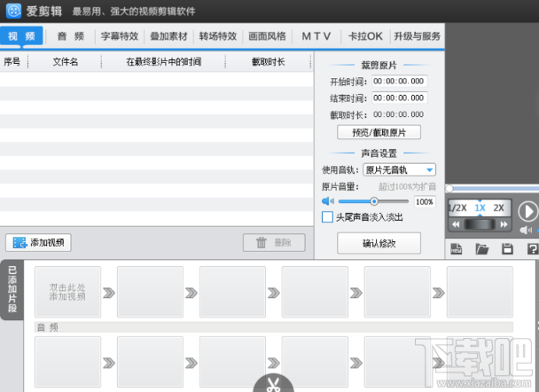Click the 音频 section label bar
539x392 pixels.
coord(274,327)
